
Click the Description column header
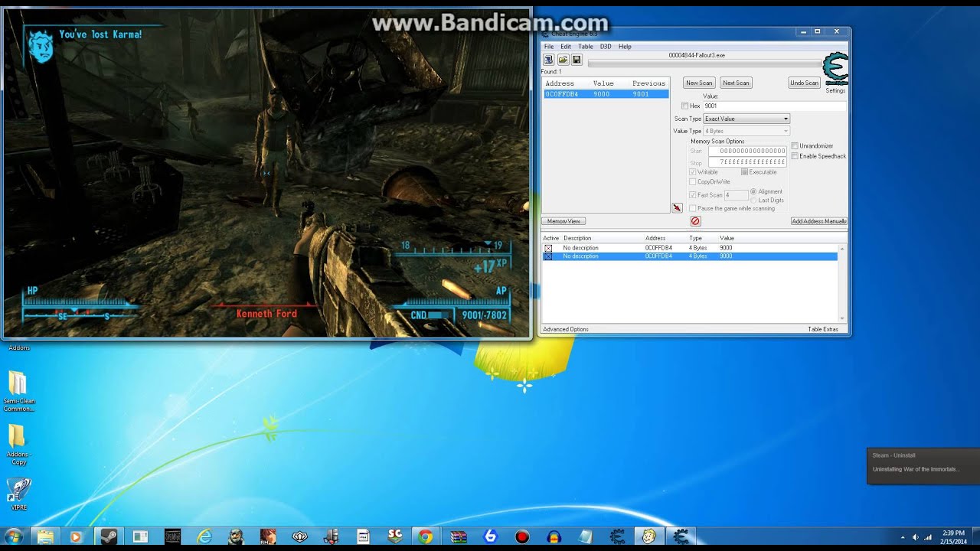577,238
